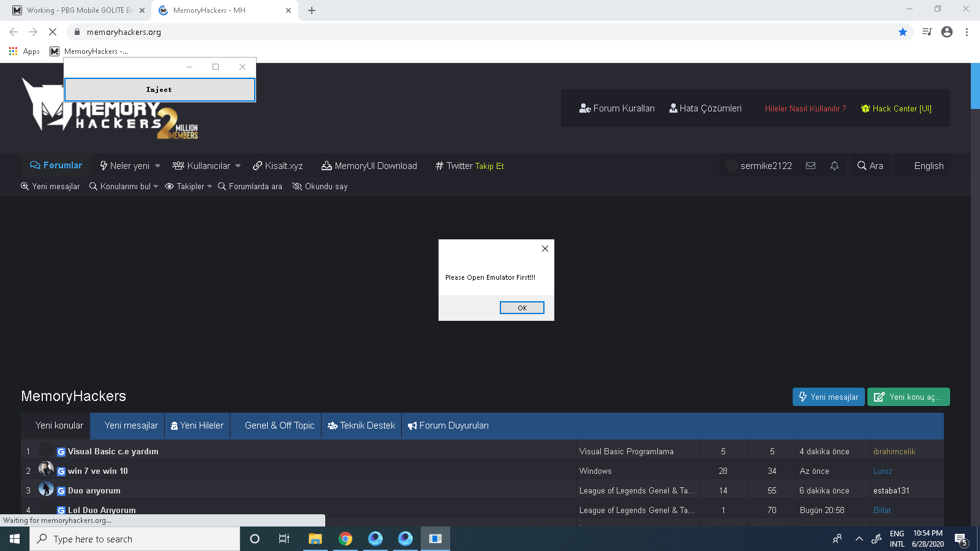Select the Forumlar nav tab

click(x=56, y=165)
